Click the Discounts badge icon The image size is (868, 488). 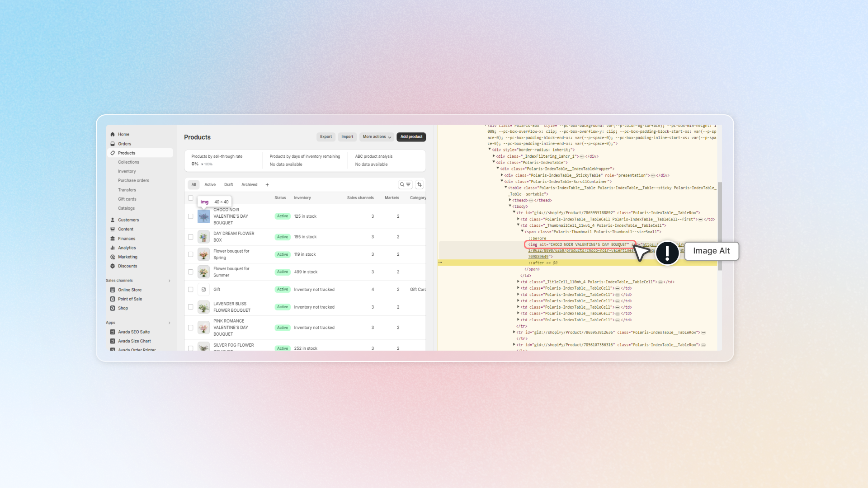(113, 266)
